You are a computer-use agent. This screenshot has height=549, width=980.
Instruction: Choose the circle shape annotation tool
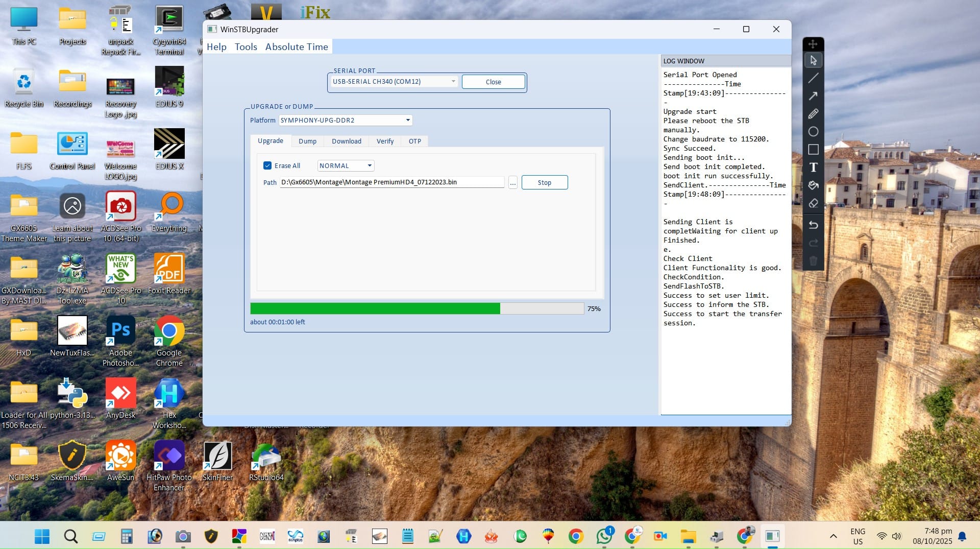coord(813,132)
